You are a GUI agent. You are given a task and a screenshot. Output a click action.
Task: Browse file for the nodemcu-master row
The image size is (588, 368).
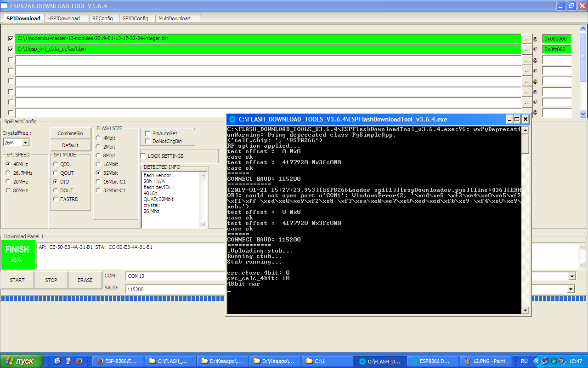(526, 39)
